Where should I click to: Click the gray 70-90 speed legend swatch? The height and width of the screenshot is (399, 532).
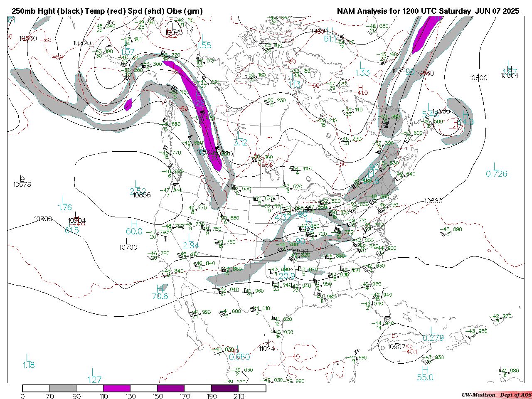[x=63, y=388]
